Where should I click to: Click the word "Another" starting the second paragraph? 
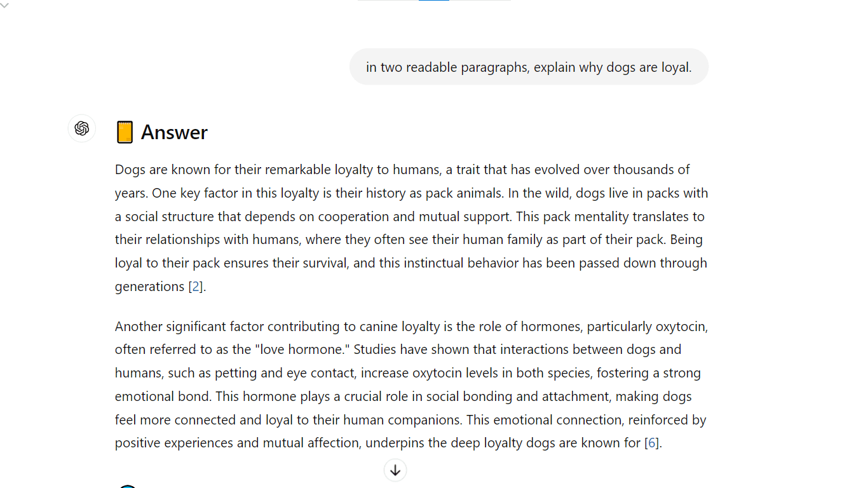pyautogui.click(x=139, y=327)
